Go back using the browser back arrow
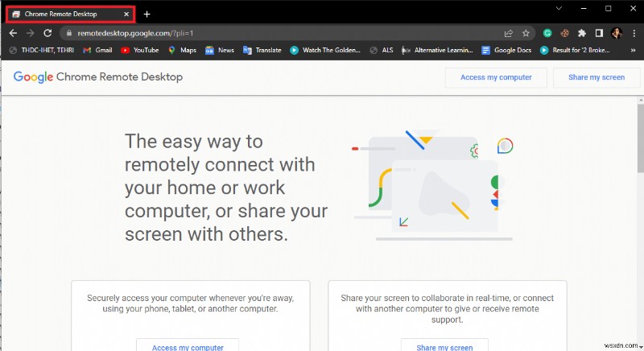Viewport: 644px width, 351px height. tap(13, 33)
